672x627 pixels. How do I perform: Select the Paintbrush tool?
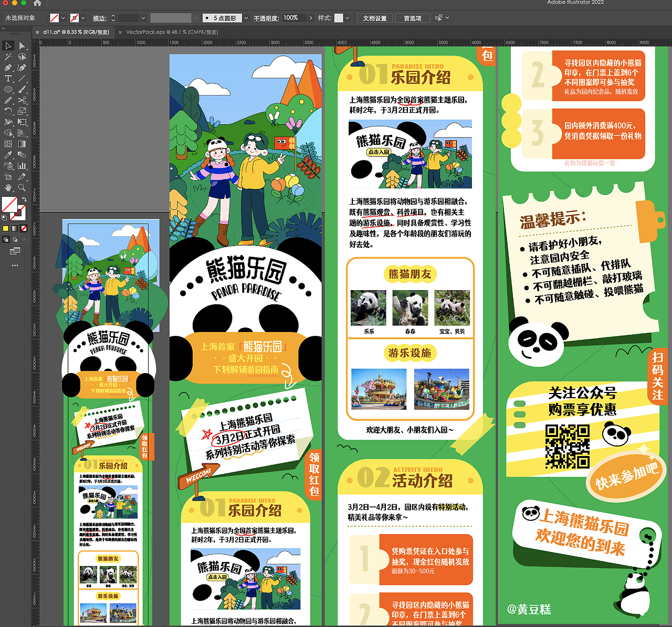pyautogui.click(x=22, y=90)
